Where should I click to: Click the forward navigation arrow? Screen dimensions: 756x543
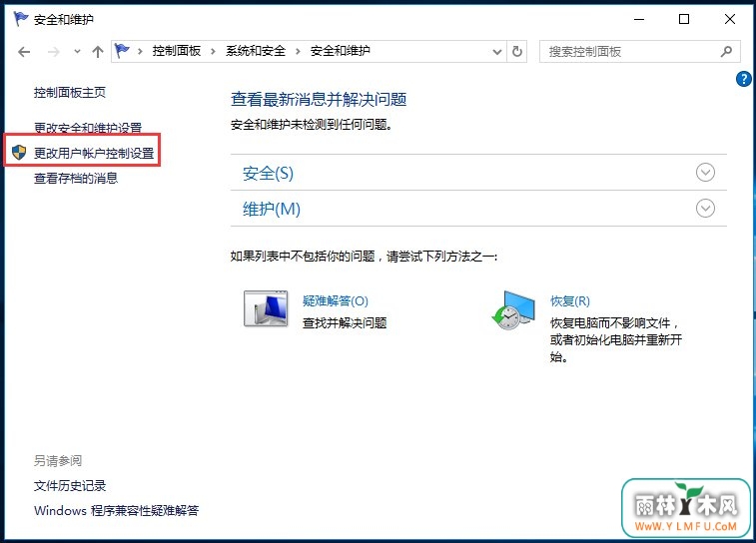[54, 52]
